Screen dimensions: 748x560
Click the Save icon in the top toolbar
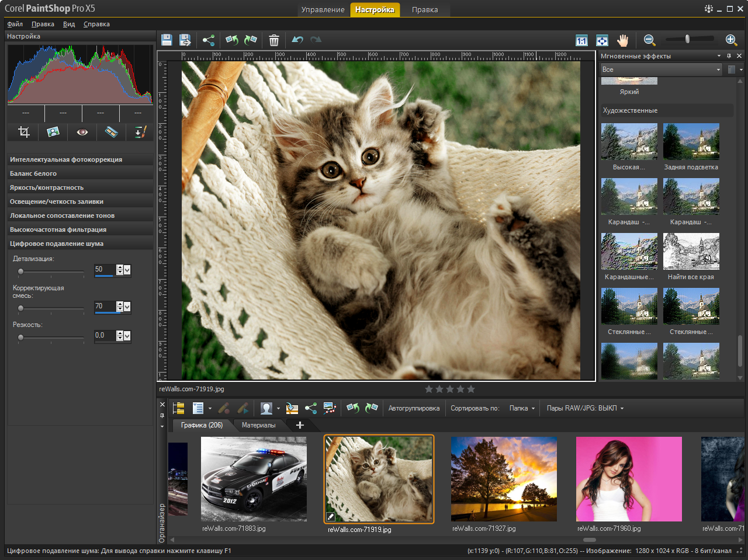(x=167, y=40)
